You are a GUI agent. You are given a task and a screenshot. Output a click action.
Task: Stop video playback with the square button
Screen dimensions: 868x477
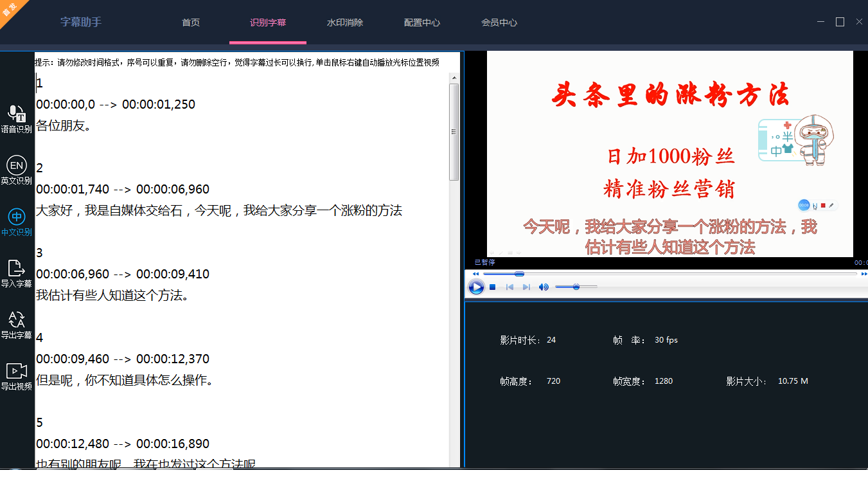(493, 287)
